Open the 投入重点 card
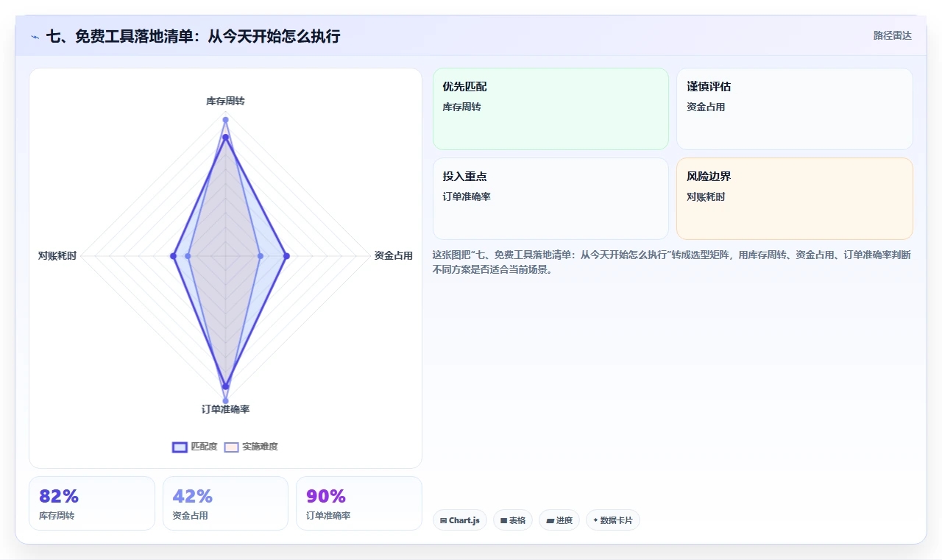The width and height of the screenshot is (942, 560). tap(550, 199)
